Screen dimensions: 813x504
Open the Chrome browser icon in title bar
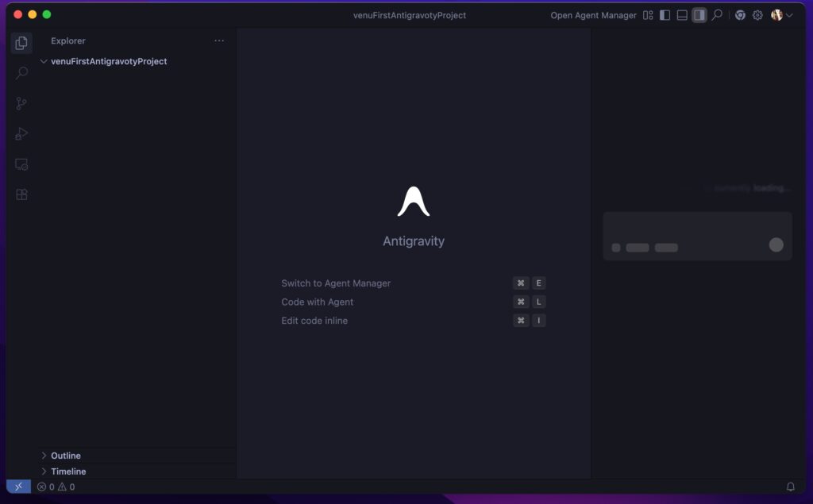(740, 15)
